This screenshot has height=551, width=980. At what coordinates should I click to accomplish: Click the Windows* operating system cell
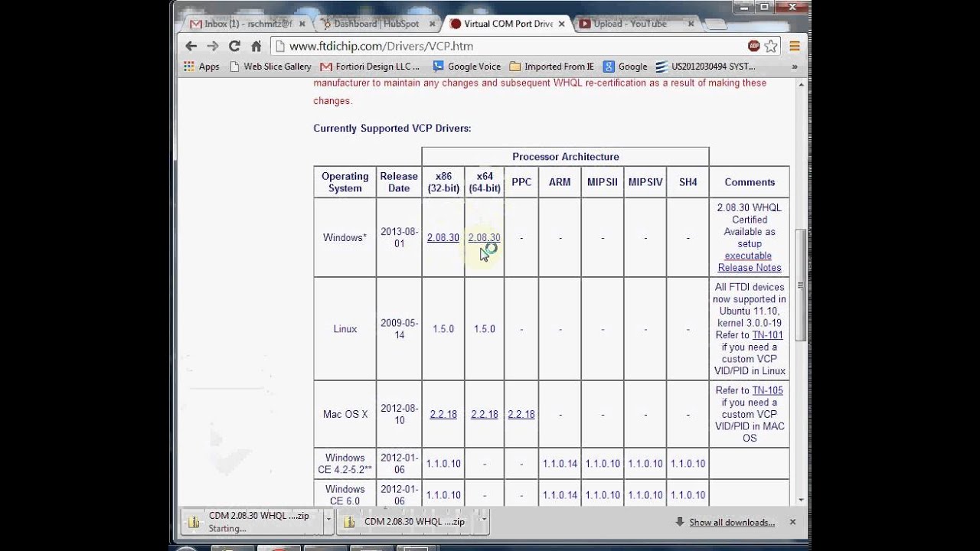coord(345,238)
